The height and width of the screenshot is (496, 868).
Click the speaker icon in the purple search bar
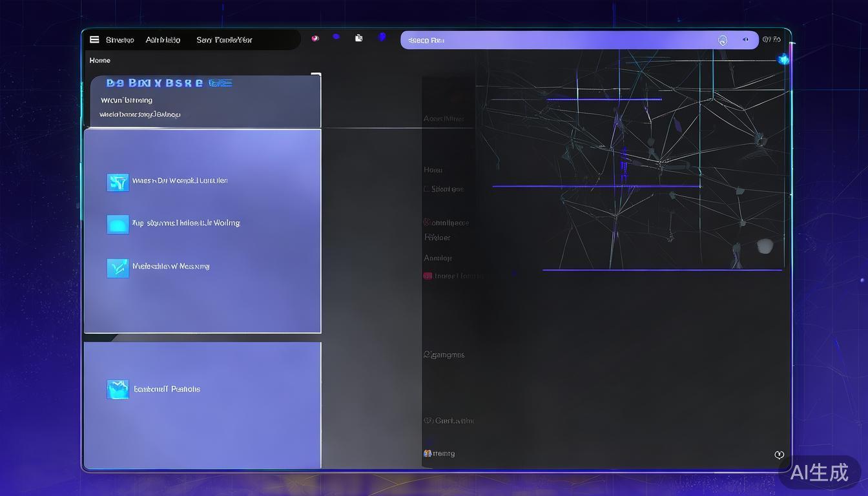tap(745, 39)
